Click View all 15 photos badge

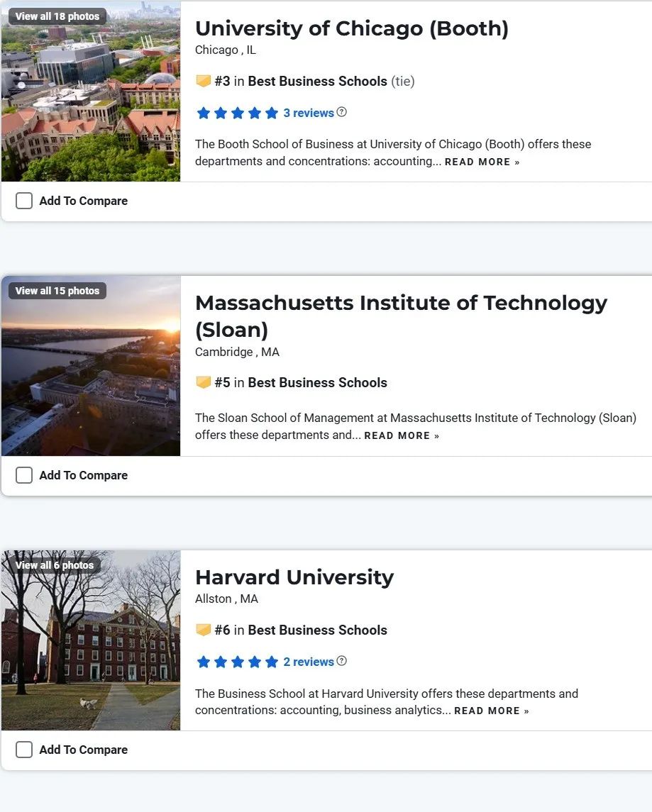tap(57, 291)
